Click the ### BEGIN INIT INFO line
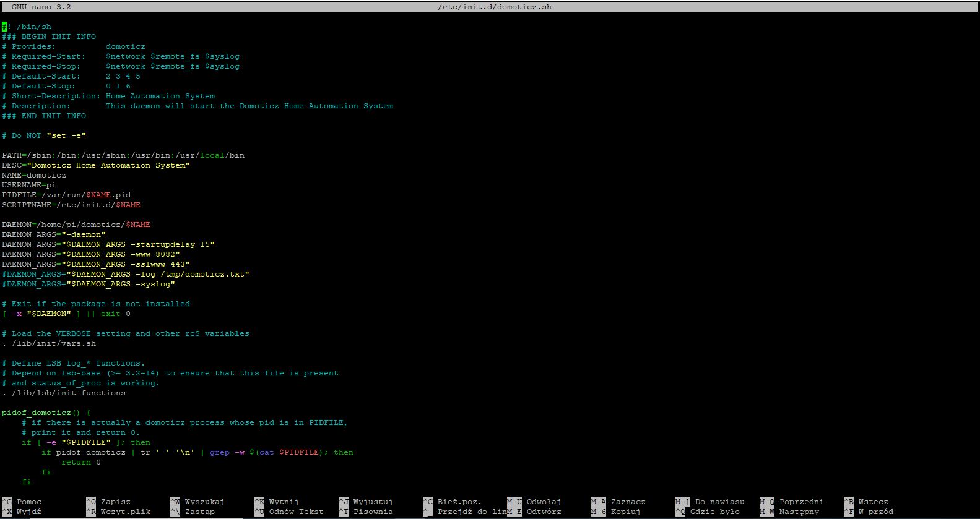 (49, 36)
